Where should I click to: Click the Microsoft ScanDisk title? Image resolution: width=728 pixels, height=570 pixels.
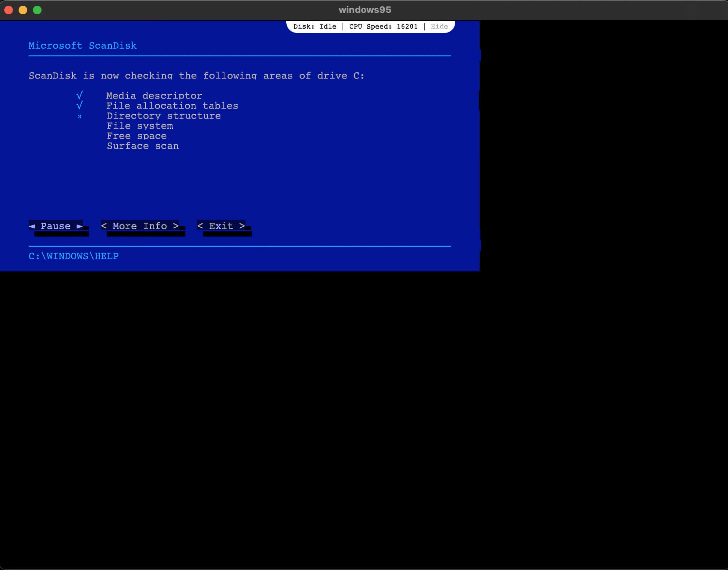[x=82, y=45]
